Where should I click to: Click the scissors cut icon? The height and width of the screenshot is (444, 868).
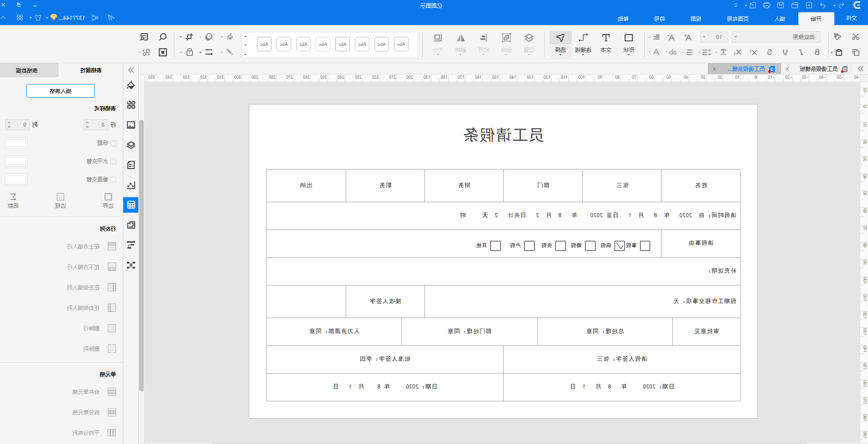[x=856, y=37]
